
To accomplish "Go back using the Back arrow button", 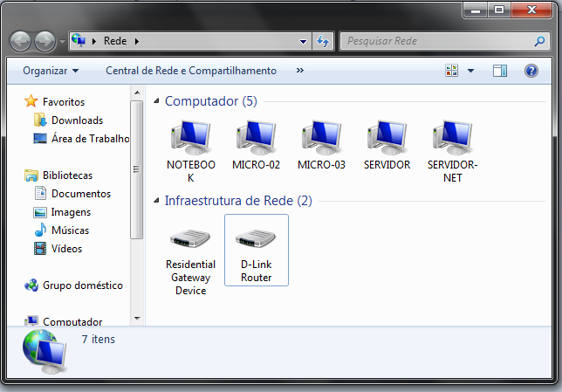I will [x=21, y=41].
